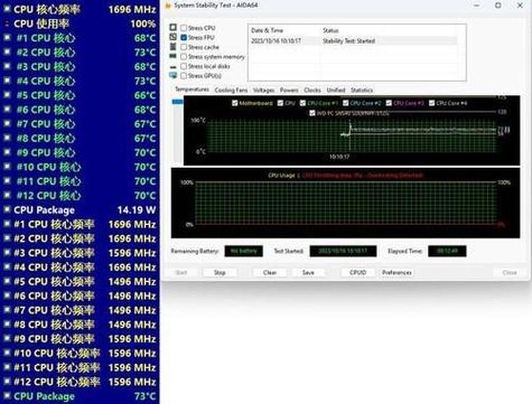Click the icon beside CPU Package 73°C row
The height and width of the screenshot is (404, 532).
[7, 396]
